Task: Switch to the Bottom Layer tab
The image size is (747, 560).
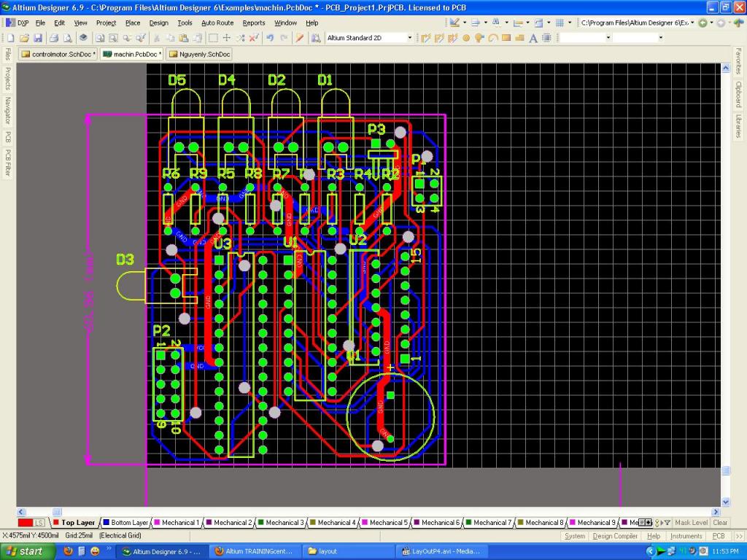Action: pyautogui.click(x=125, y=523)
